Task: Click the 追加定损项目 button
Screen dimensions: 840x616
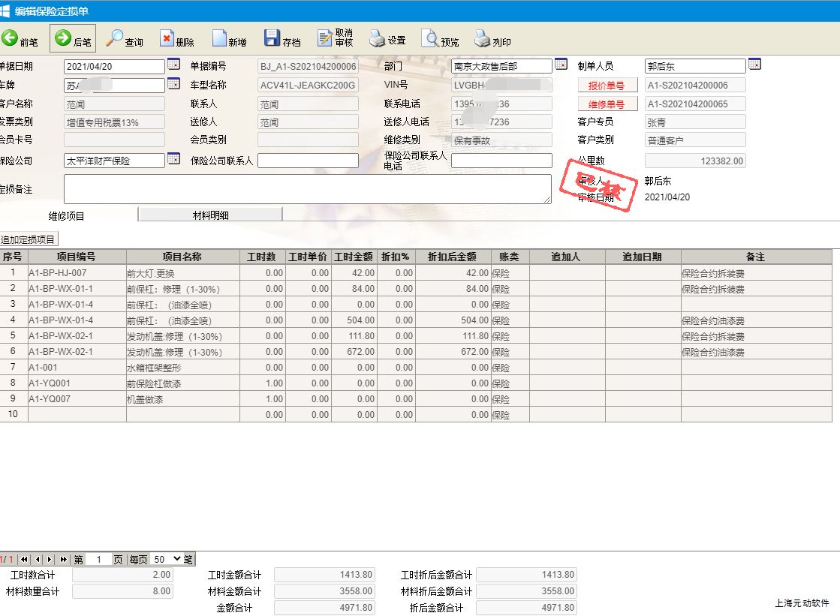Action: click(x=29, y=239)
